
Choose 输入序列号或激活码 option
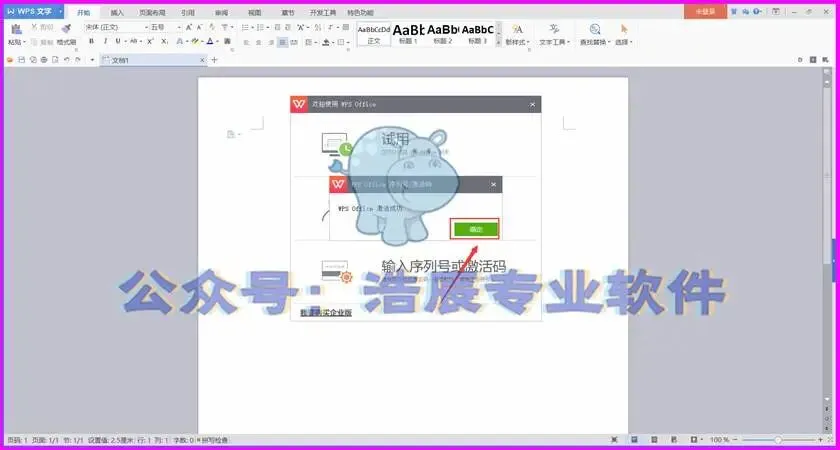tap(444, 266)
